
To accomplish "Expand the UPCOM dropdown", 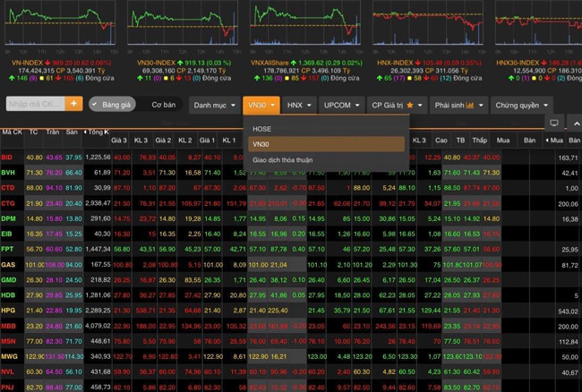I will [342, 105].
